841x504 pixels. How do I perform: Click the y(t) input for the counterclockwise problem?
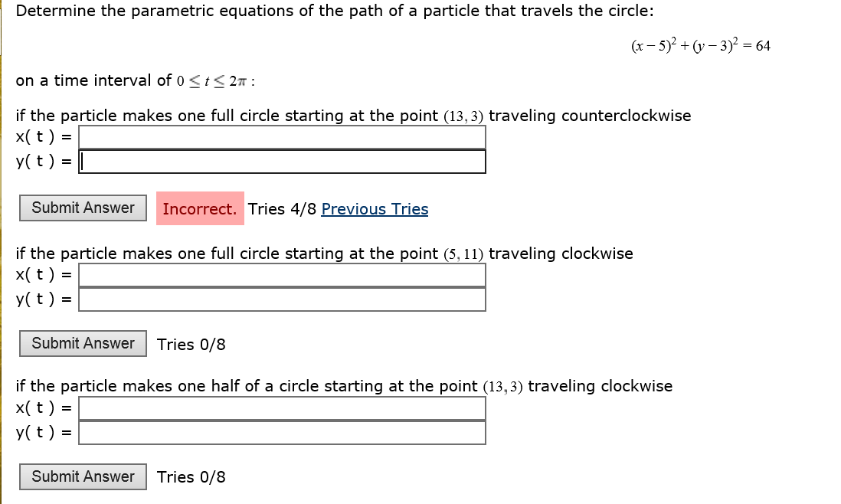[x=283, y=161]
